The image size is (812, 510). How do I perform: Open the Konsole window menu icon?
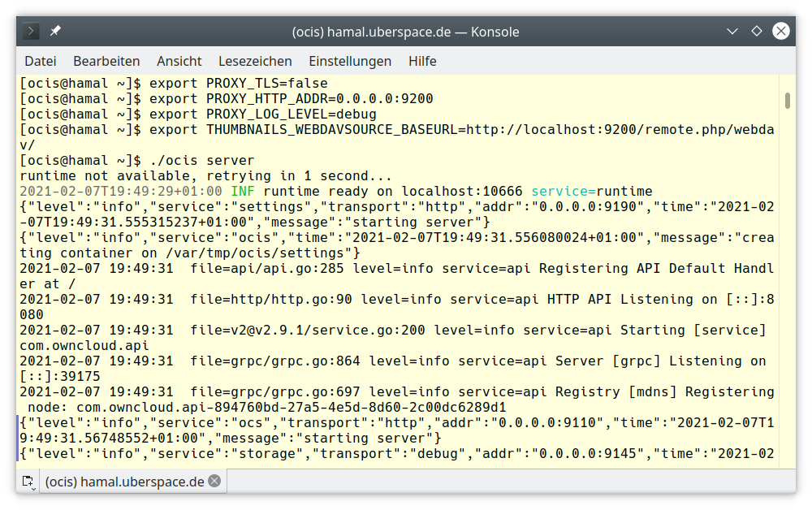[x=31, y=31]
